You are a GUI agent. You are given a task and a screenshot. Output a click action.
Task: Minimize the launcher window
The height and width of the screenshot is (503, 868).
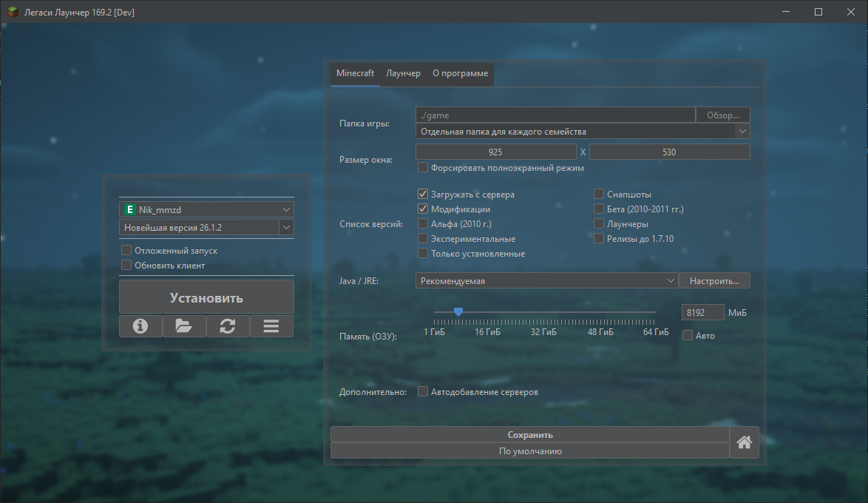click(786, 12)
